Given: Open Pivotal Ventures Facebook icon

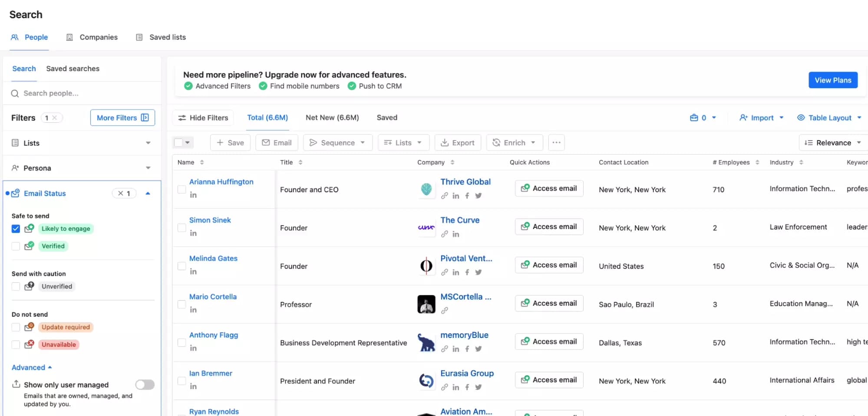Looking at the screenshot, I should (467, 272).
